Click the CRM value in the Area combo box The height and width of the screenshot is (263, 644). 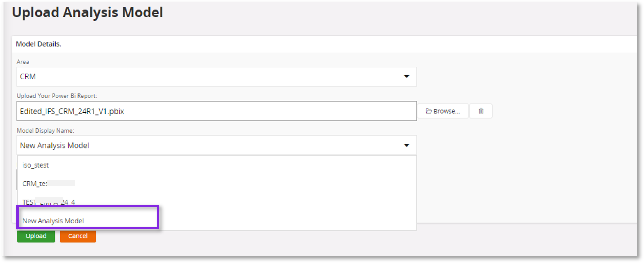point(28,77)
